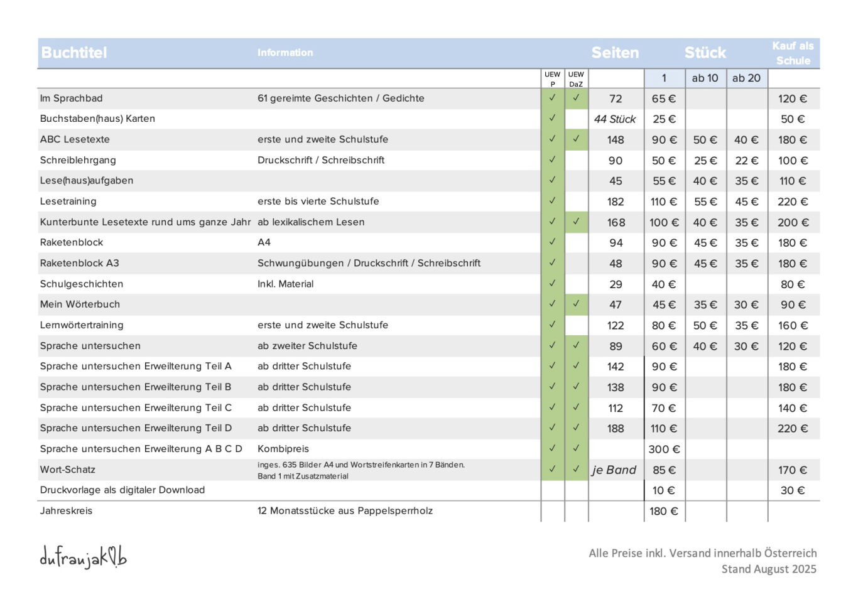Click the 300 € Kombipreis price cell
868x614 pixels.
click(x=664, y=450)
